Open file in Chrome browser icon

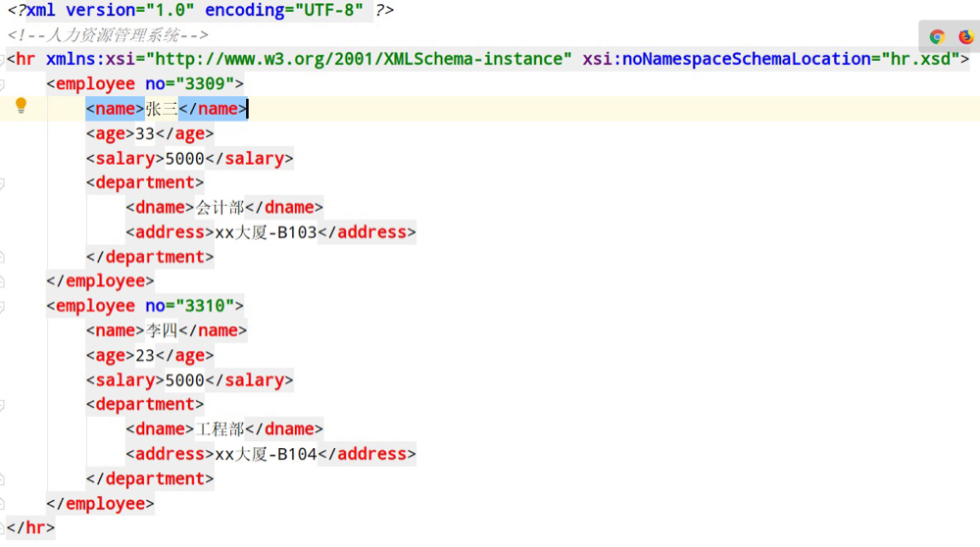click(x=936, y=37)
